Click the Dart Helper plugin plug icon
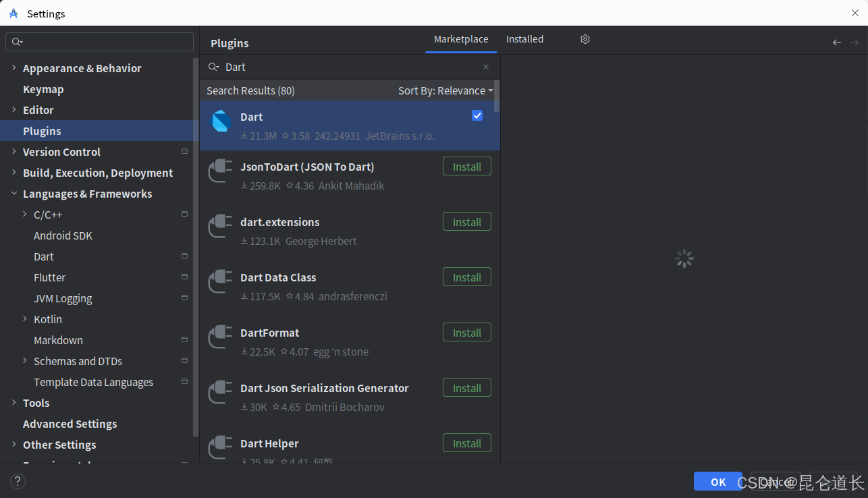Image resolution: width=868 pixels, height=498 pixels. (220, 448)
